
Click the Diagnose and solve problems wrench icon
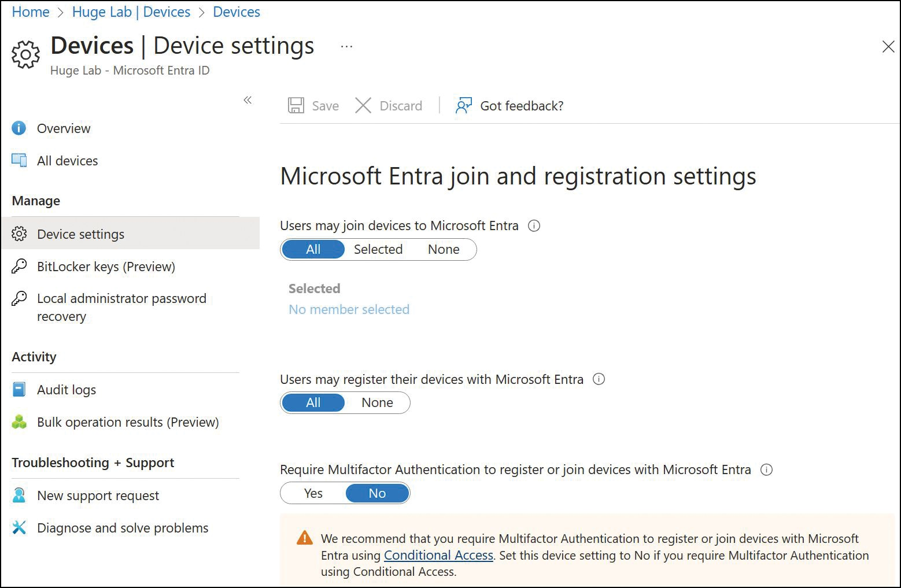[19, 527]
